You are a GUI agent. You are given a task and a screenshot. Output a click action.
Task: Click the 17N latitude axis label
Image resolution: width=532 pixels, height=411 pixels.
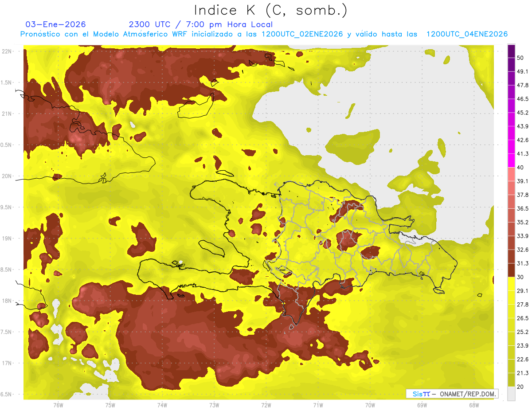[7, 363]
